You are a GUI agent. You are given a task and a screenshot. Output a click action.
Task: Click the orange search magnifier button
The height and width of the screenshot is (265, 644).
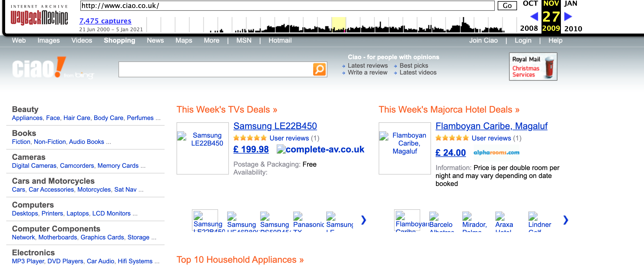tap(319, 69)
